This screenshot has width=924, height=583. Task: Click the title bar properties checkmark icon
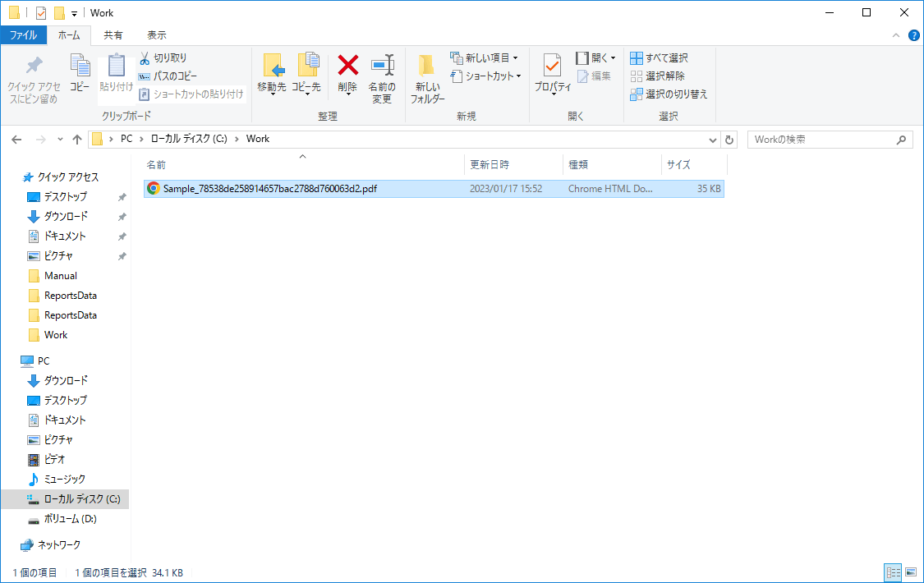[x=41, y=12]
